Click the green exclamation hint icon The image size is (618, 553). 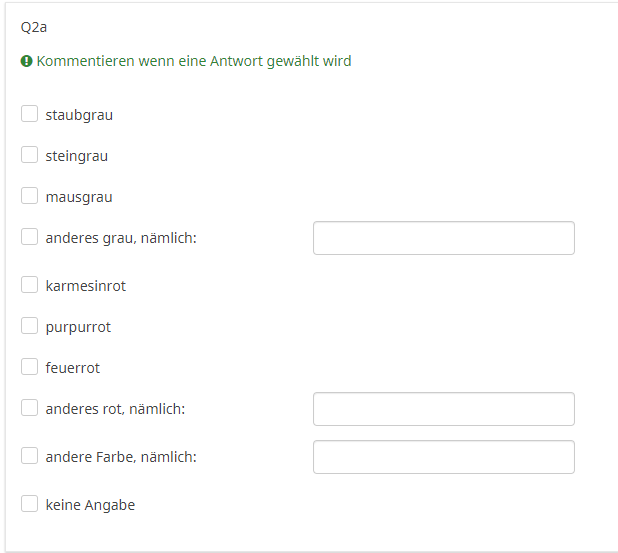point(27,61)
